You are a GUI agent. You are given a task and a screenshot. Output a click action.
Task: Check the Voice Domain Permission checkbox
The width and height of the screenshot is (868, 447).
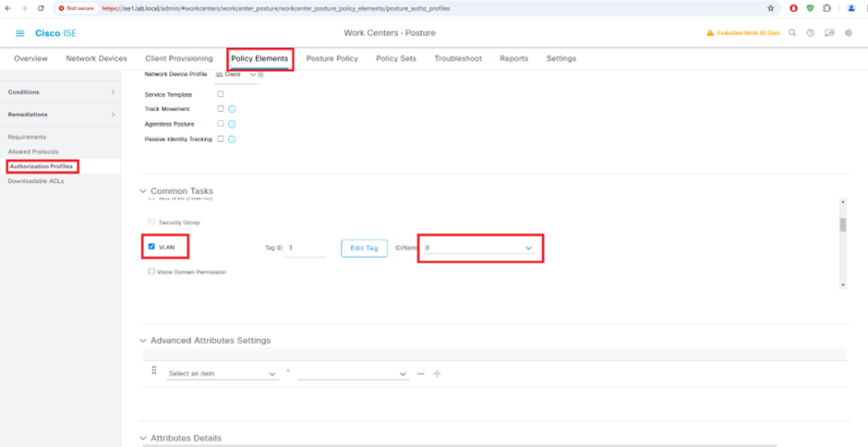pyautogui.click(x=151, y=272)
